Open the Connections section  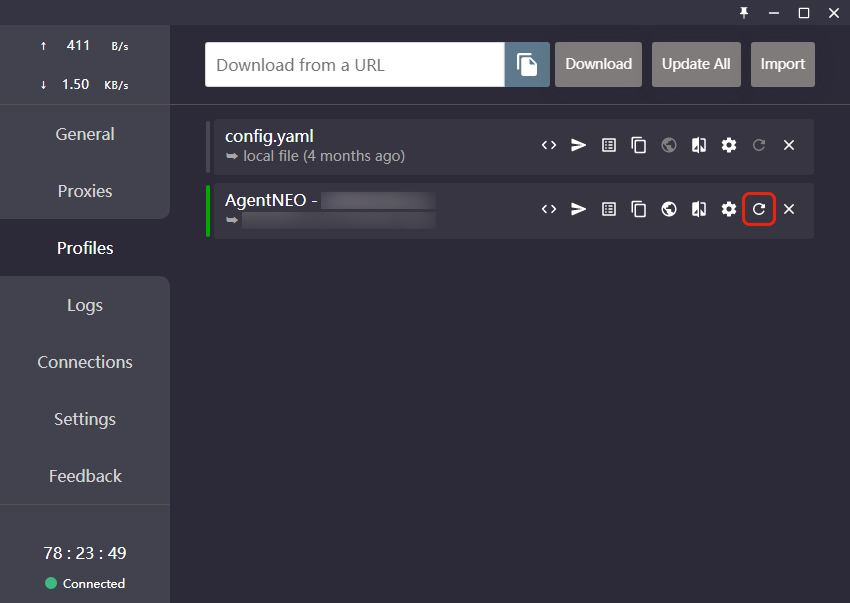pyautogui.click(x=85, y=362)
